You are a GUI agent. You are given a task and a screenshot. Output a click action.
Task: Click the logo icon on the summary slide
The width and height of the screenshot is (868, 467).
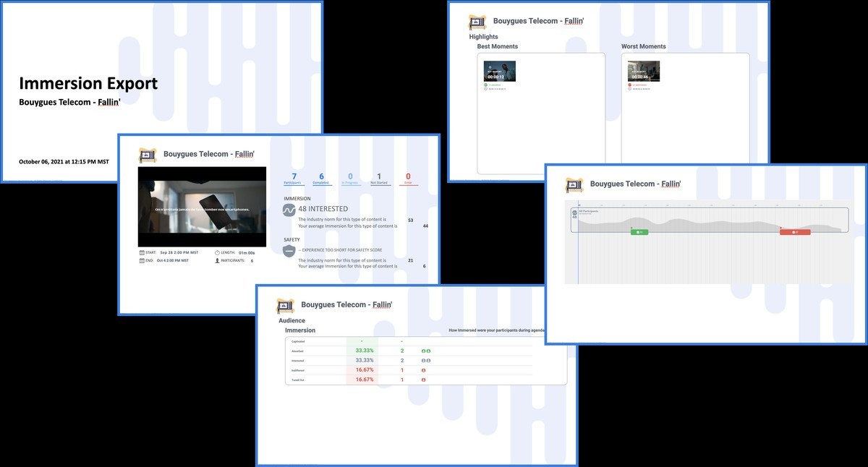pyautogui.click(x=148, y=155)
